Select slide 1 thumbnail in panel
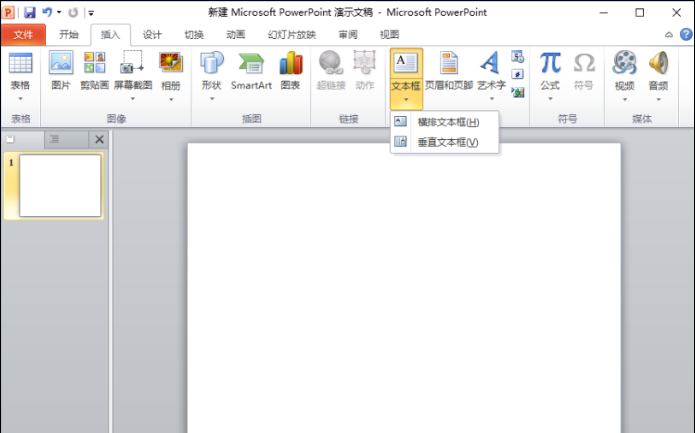 click(60, 186)
